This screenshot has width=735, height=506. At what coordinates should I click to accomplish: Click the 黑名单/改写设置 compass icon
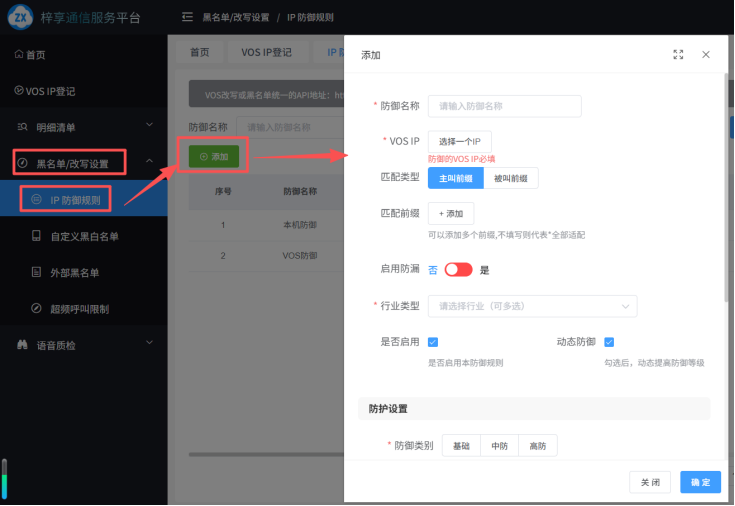pos(22,163)
